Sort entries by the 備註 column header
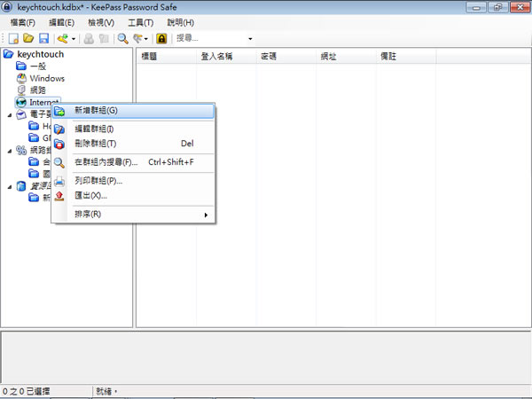 point(406,57)
